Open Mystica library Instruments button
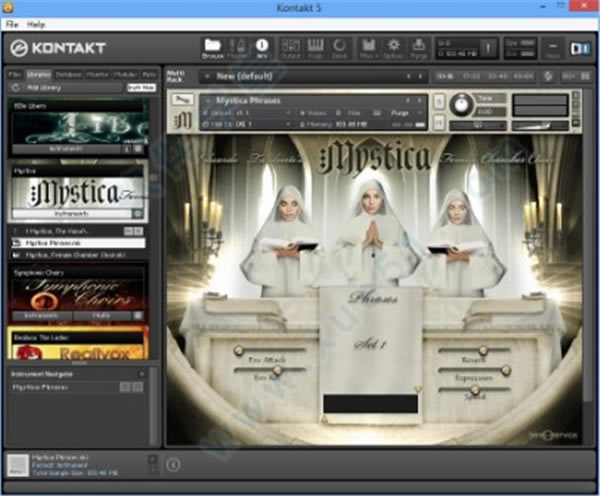The image size is (600, 496). click(x=72, y=214)
